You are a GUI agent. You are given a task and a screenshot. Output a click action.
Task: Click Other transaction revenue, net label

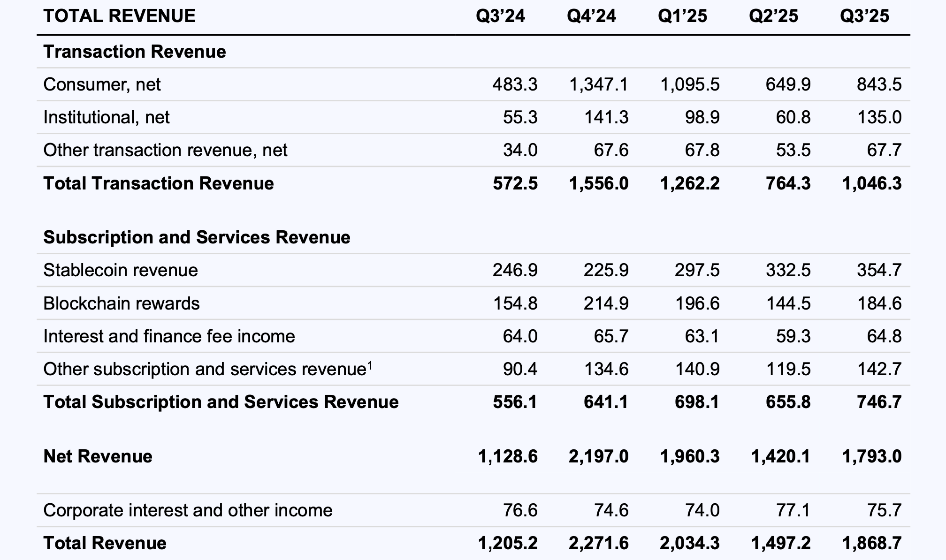click(165, 151)
